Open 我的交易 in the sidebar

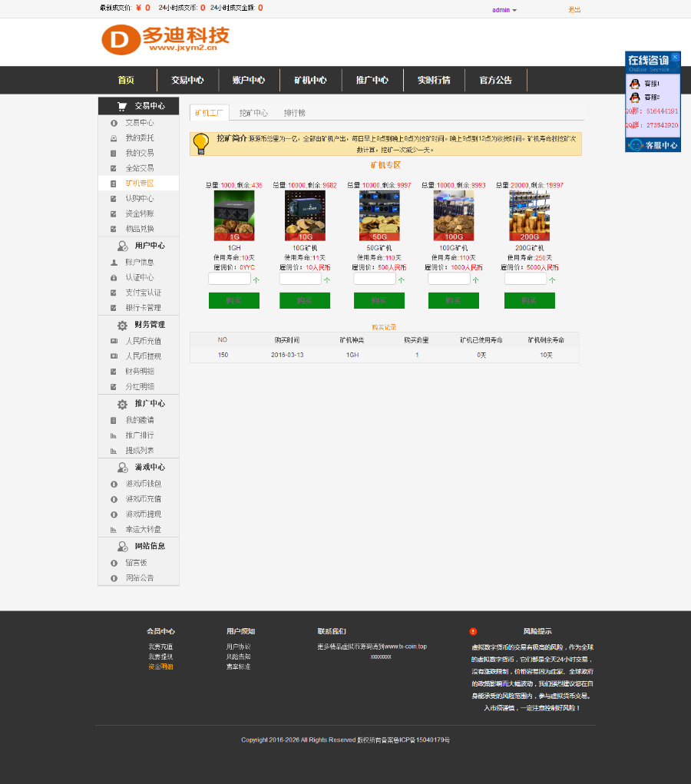point(140,153)
